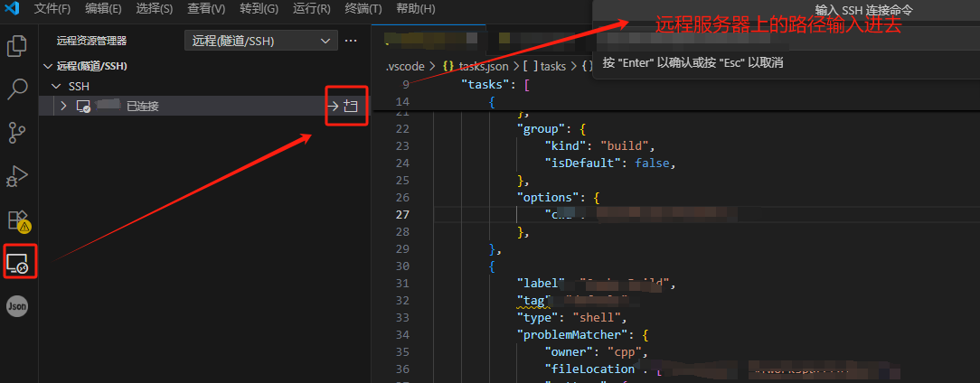Screen dimensions: 980x383
Task: Connect to host in current window arrow
Action: click(333, 107)
